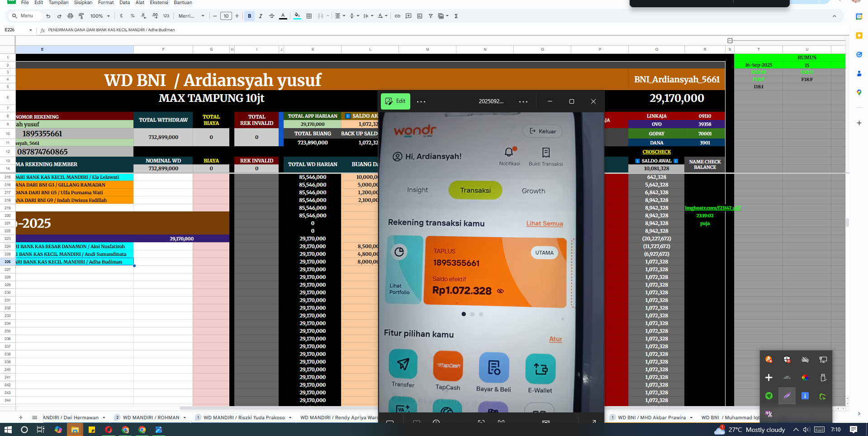Toggle italic formatting

(261, 16)
